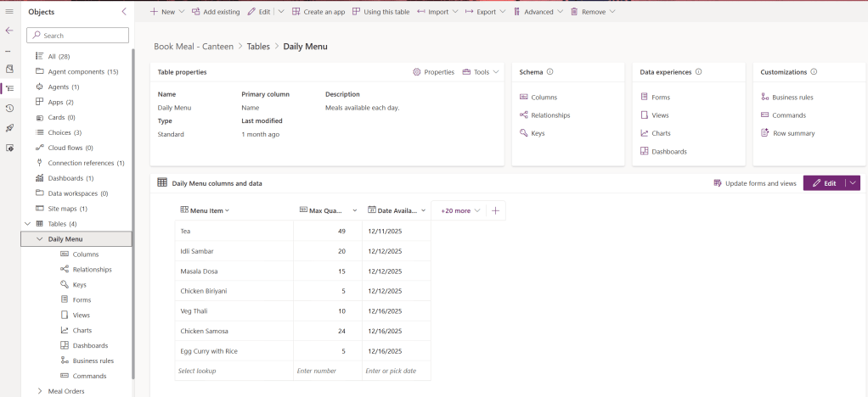Click the Customizations info icon
This screenshot has height=397, width=868.
[x=814, y=72]
